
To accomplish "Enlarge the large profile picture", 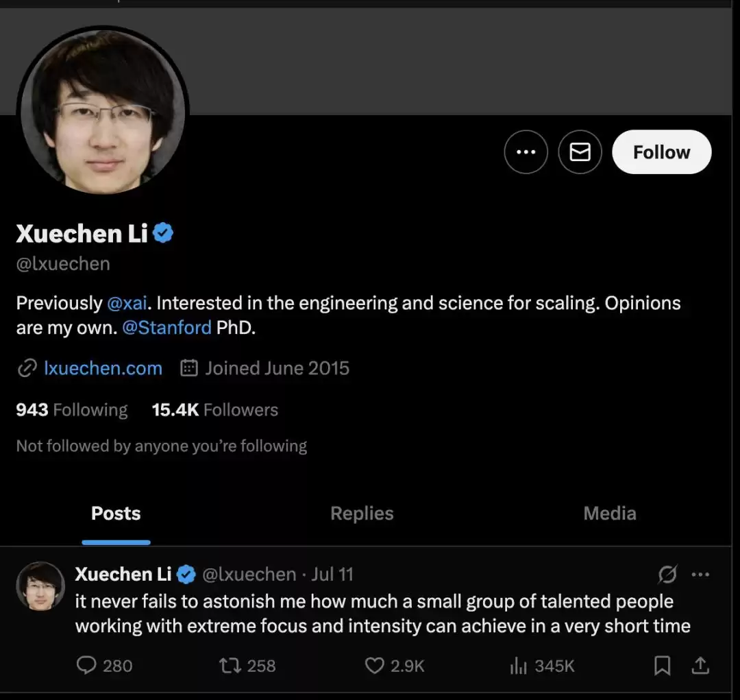I will tap(103, 111).
